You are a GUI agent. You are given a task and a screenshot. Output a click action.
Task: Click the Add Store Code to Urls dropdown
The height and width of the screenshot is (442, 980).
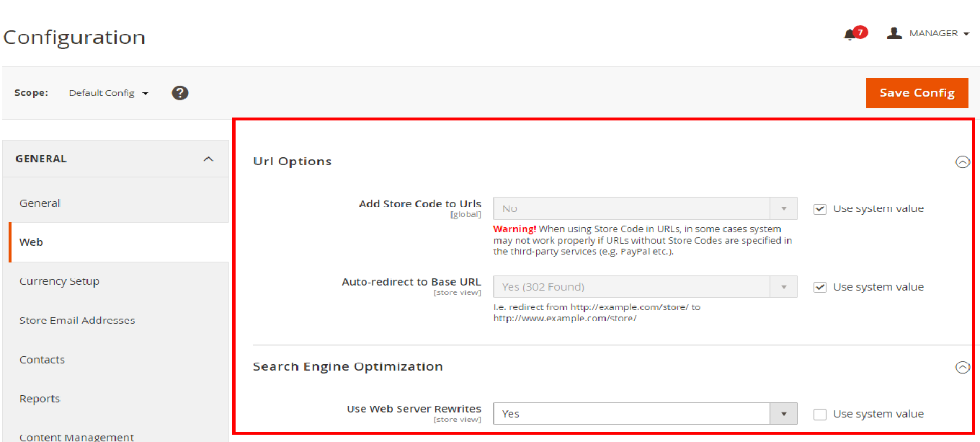[644, 208]
